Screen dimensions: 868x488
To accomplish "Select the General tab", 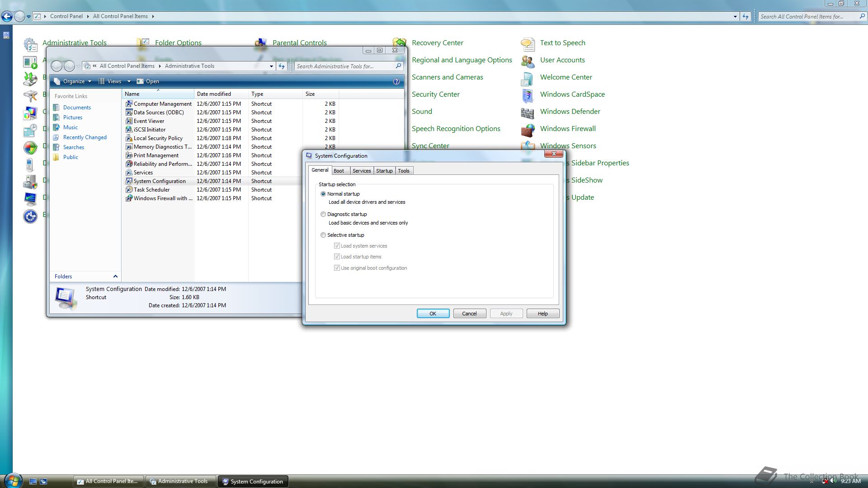I will click(320, 170).
